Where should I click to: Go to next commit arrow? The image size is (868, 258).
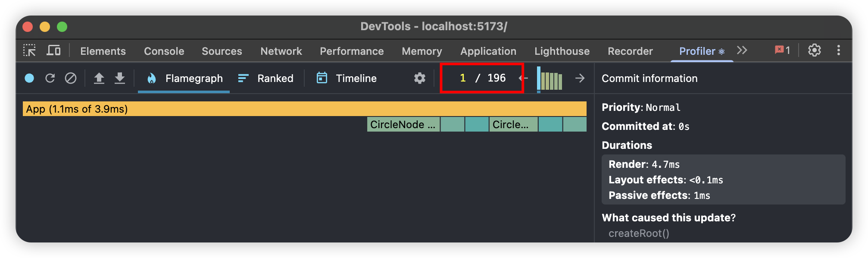tap(580, 78)
